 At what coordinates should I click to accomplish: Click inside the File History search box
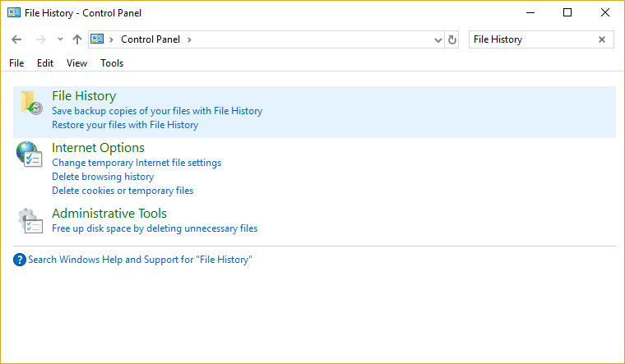pyautogui.click(x=532, y=39)
